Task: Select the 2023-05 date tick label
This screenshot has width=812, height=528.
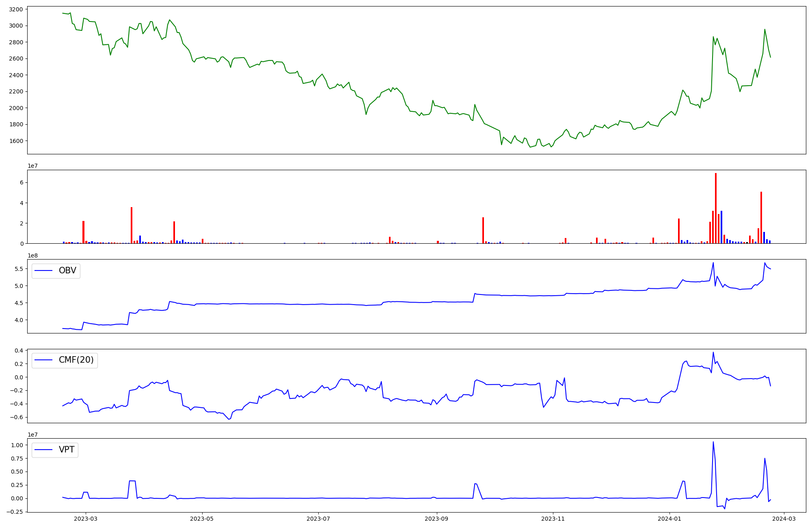Action: 202,519
